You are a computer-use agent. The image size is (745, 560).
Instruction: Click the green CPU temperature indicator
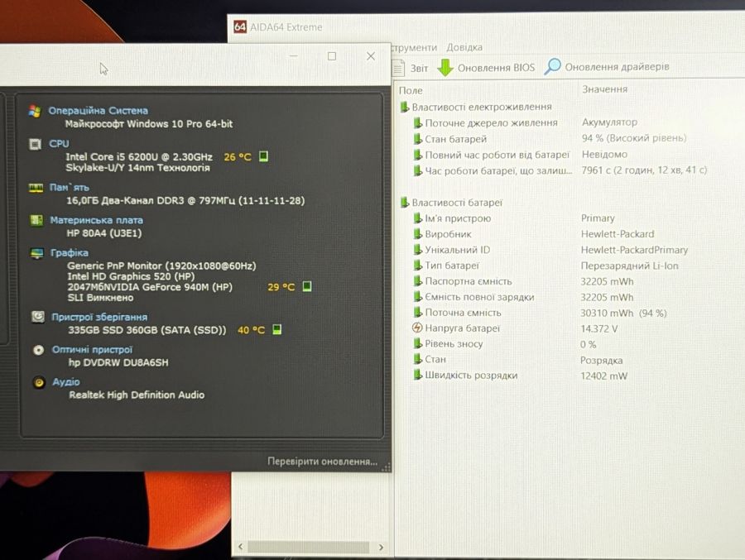[x=264, y=156]
